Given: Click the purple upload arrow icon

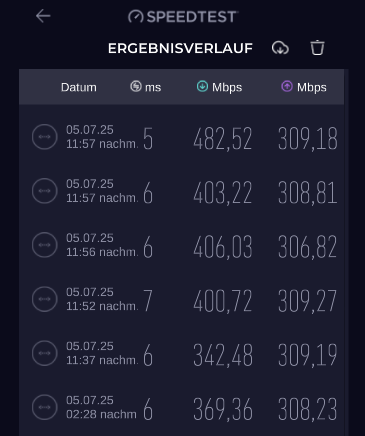Looking at the screenshot, I should 287,86.
